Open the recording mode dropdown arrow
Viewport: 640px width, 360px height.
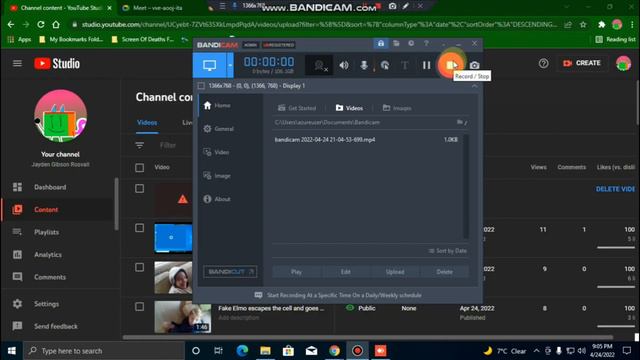230,65
